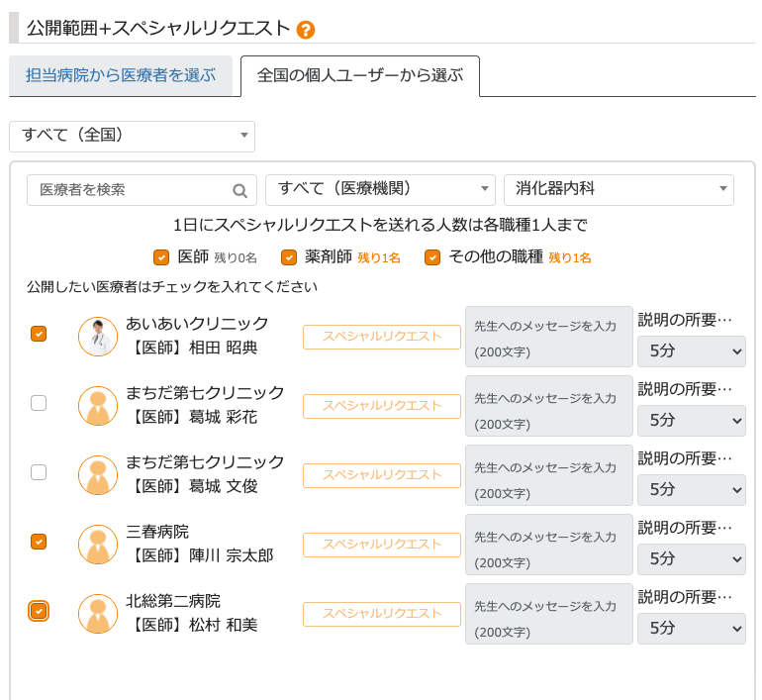Open 5分 duration dropdown for 陣川 宗太郎
The width and height of the screenshot is (762, 700).
coord(692,559)
